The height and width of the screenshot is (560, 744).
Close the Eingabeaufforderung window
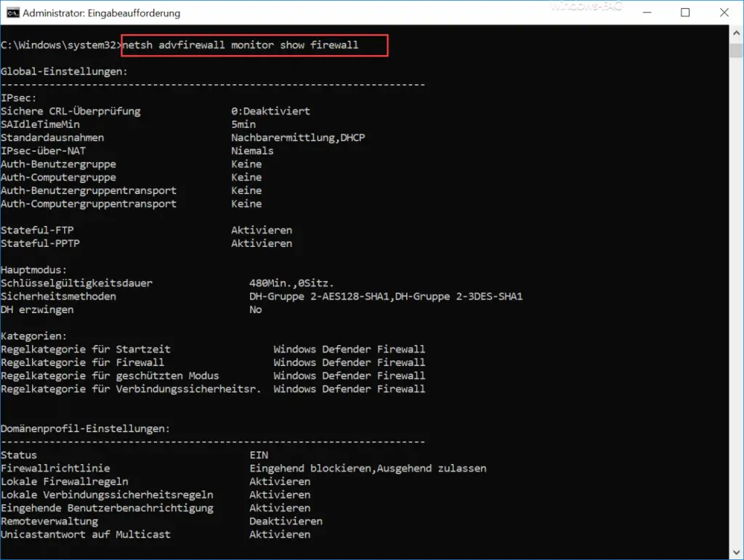[x=723, y=12]
